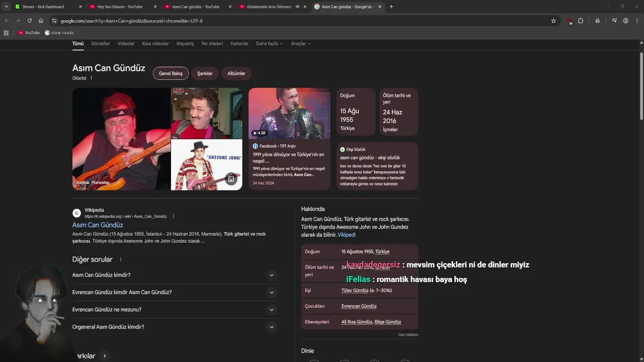This screenshot has width=644, height=362.
Task: Open the tab search dropdown arrow
Action: tap(6, 7)
